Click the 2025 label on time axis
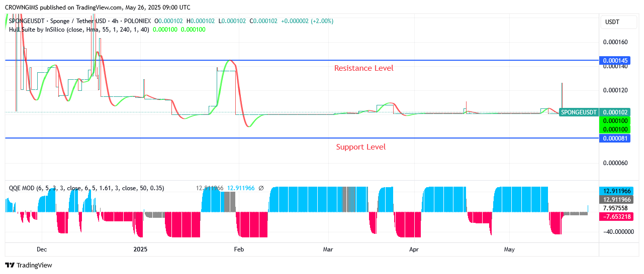Image resolution: width=644 pixels, height=274 pixels. tap(140, 249)
